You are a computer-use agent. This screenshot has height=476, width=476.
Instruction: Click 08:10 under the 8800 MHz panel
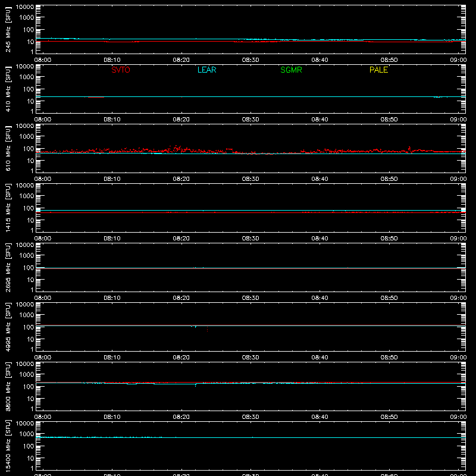112,417
